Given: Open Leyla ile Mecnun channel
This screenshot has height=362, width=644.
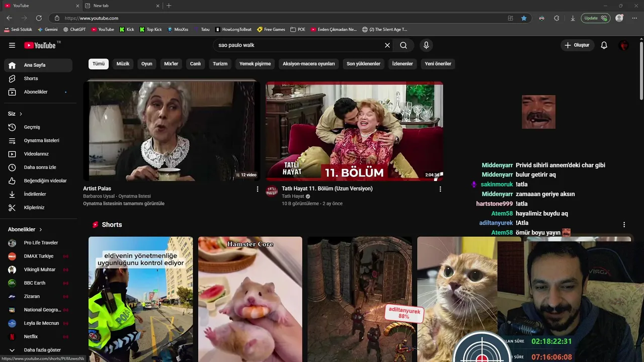Looking at the screenshot, I should [x=38, y=323].
